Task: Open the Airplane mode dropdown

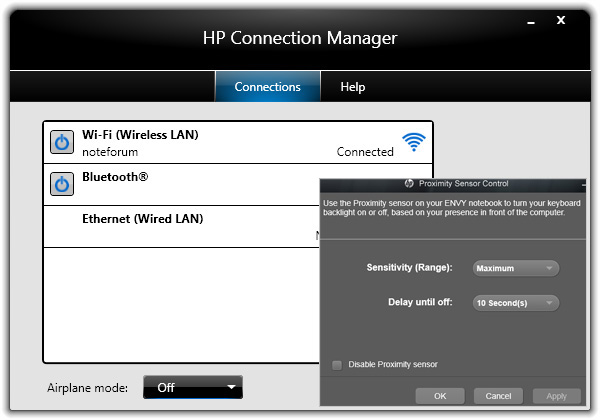Action: pos(193,387)
